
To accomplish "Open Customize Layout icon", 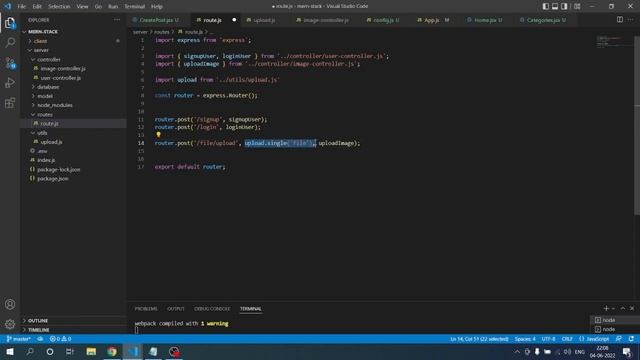I will [x=577, y=6].
